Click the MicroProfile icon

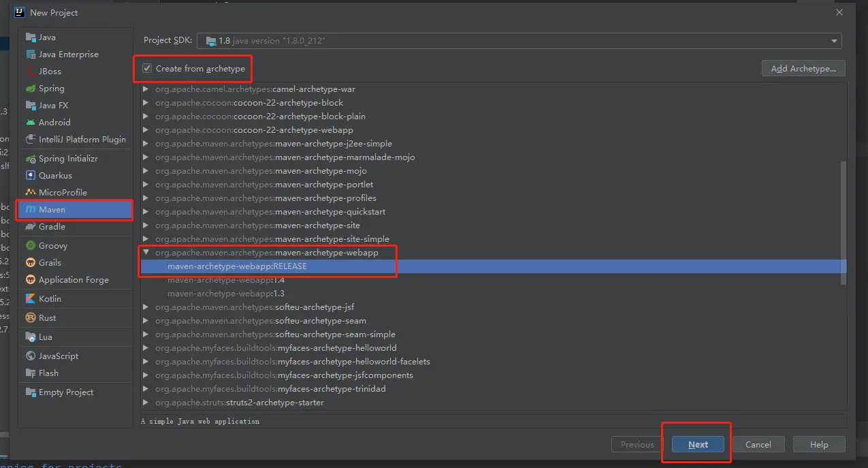coord(31,193)
